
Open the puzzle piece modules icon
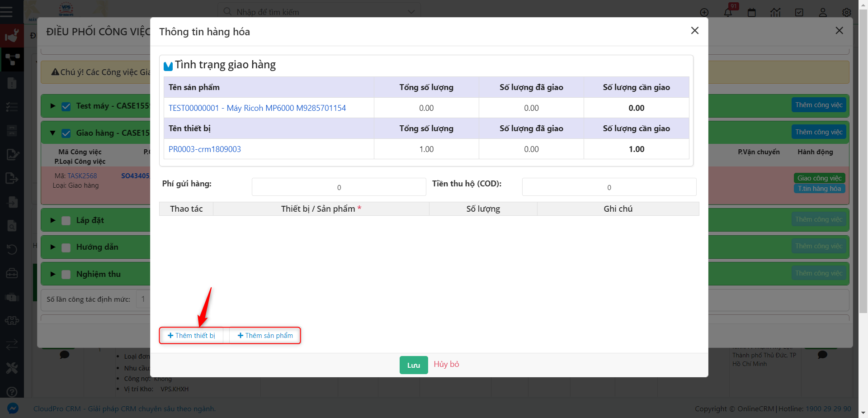click(x=12, y=320)
